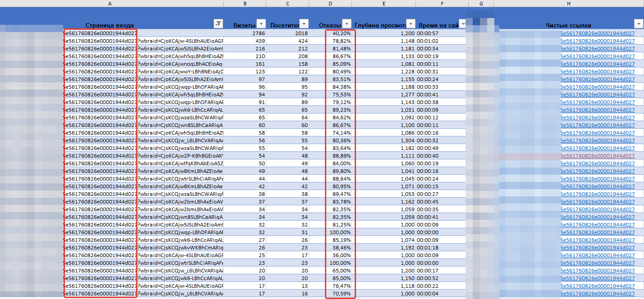This screenshot has height=299, width=644.
Task: Select column G by its header letter
Action: point(481,4)
